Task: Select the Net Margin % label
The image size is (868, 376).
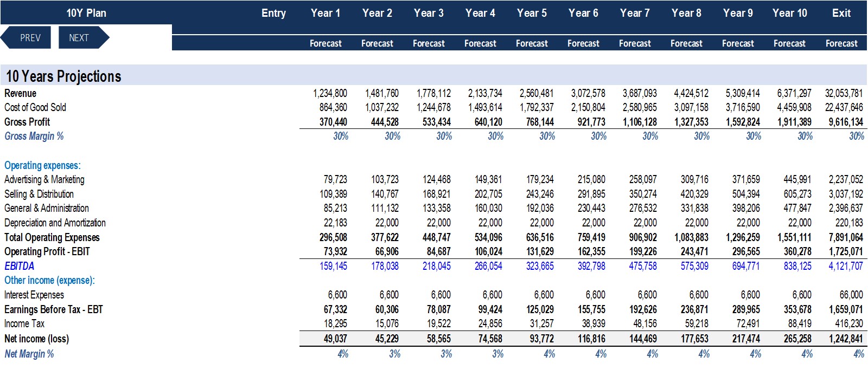Action: point(29,354)
